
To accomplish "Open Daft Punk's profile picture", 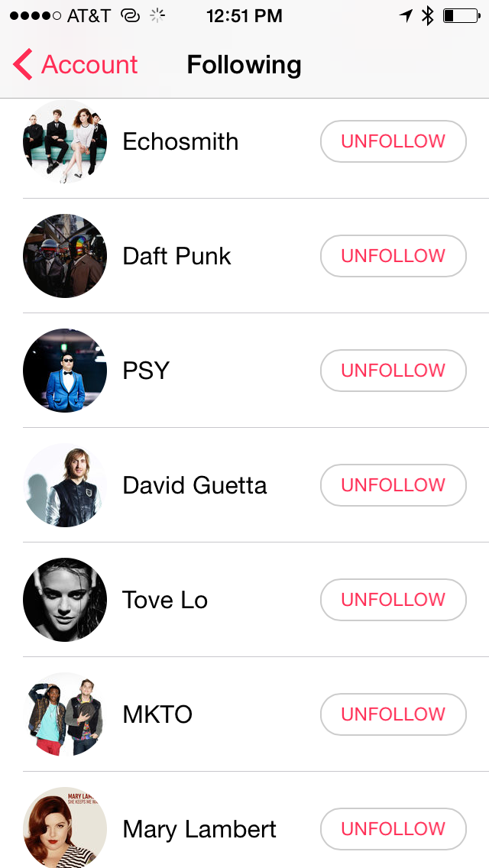I will (65, 256).
